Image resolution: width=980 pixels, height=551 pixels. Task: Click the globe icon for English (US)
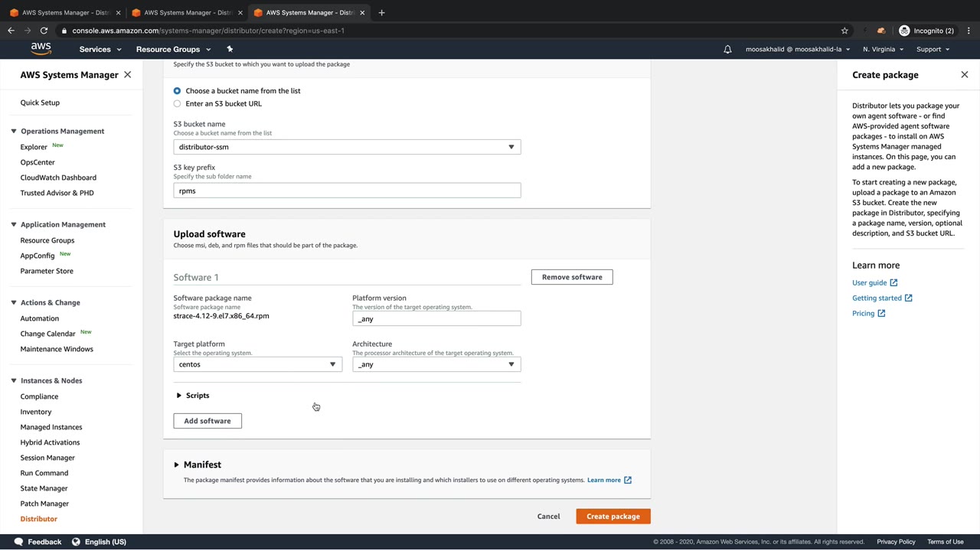(x=76, y=542)
